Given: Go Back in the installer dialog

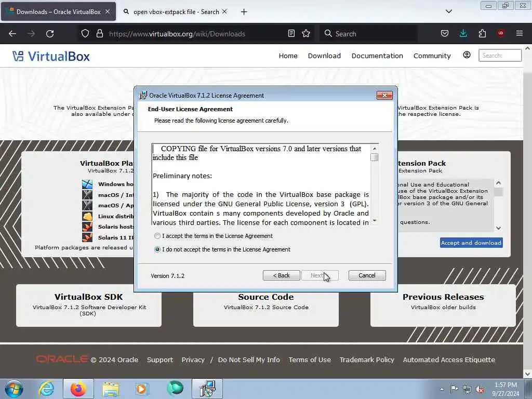Looking at the screenshot, I should point(281,275).
